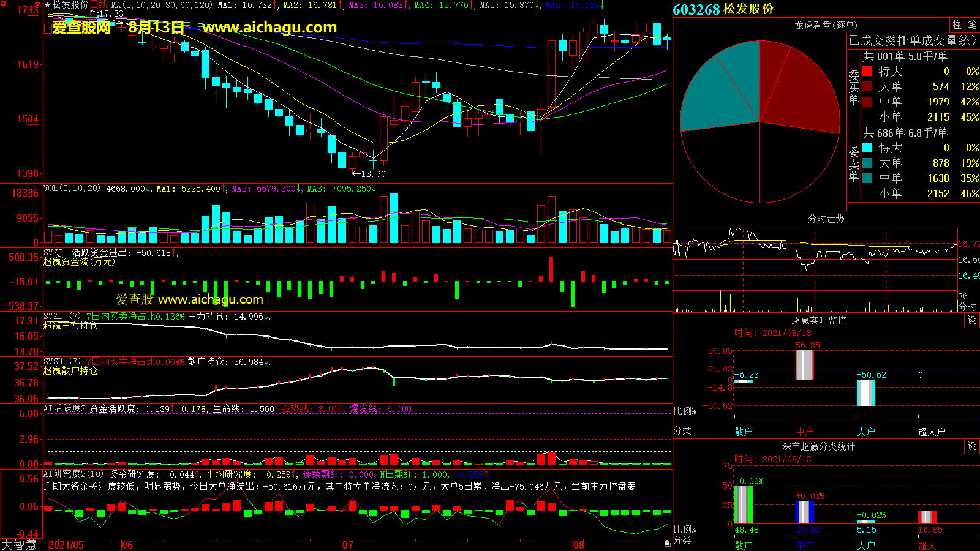
Task: Select the 06 month marker on timeline
Action: [x=127, y=545]
